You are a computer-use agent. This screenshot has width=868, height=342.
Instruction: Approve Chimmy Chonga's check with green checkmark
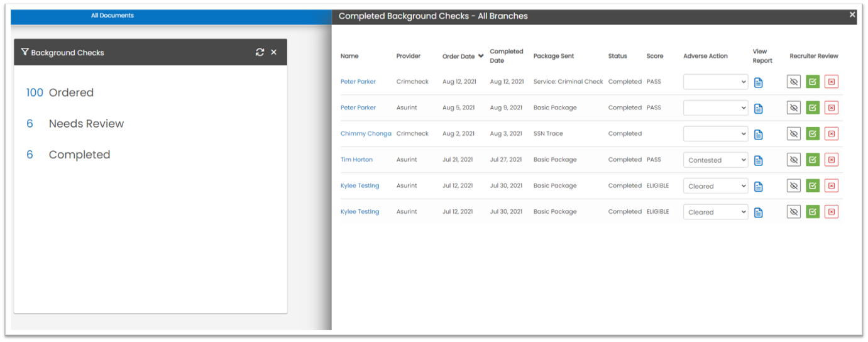click(813, 134)
